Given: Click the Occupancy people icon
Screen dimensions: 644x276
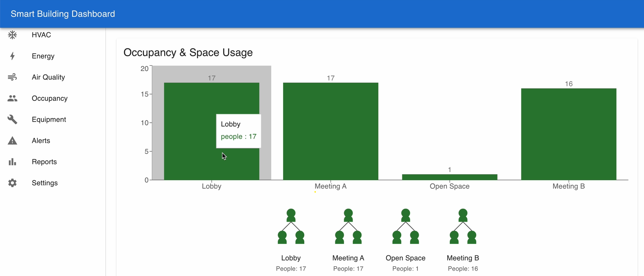Looking at the screenshot, I should [x=12, y=98].
